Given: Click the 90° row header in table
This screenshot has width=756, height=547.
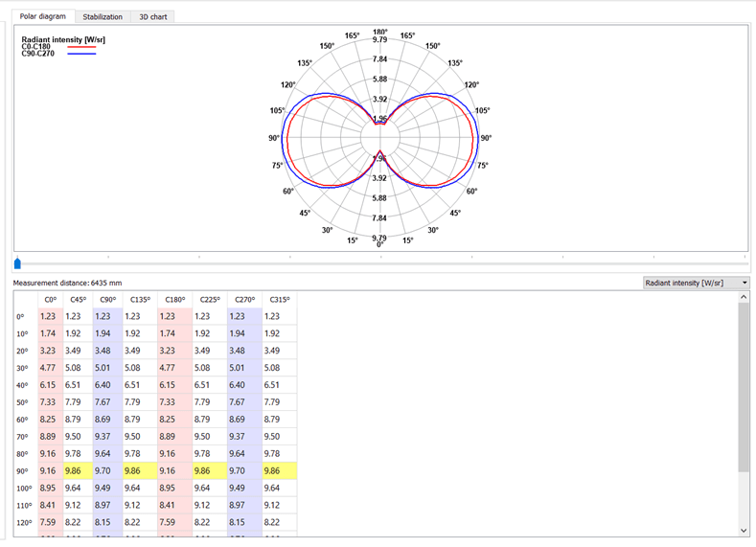Looking at the screenshot, I should pos(21,471).
